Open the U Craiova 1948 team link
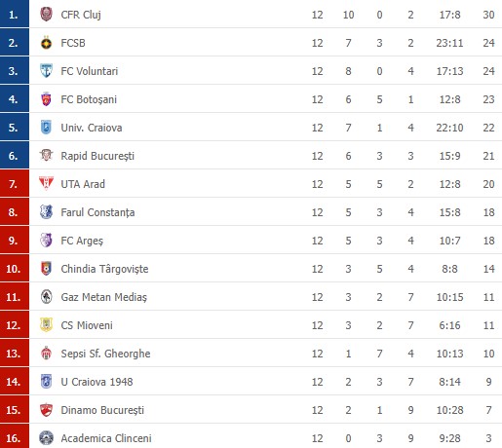This screenshot has height=448, width=502. click(97, 382)
